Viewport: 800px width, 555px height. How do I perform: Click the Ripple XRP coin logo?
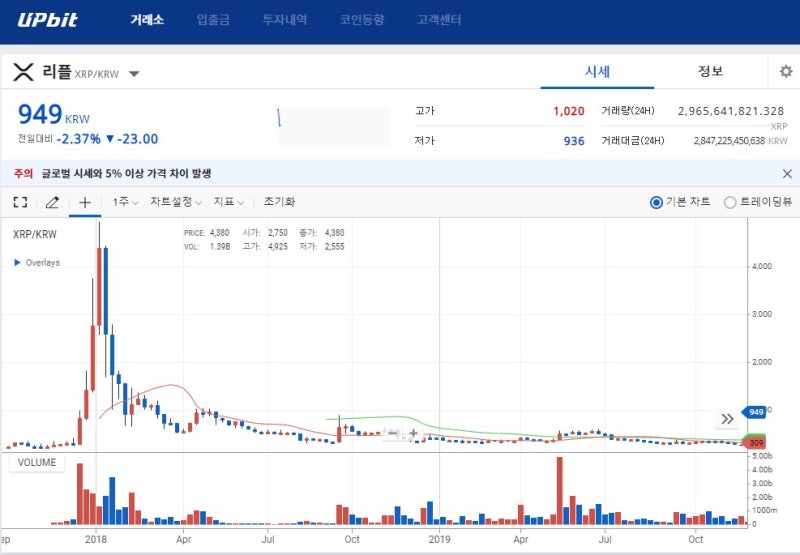pos(23,72)
